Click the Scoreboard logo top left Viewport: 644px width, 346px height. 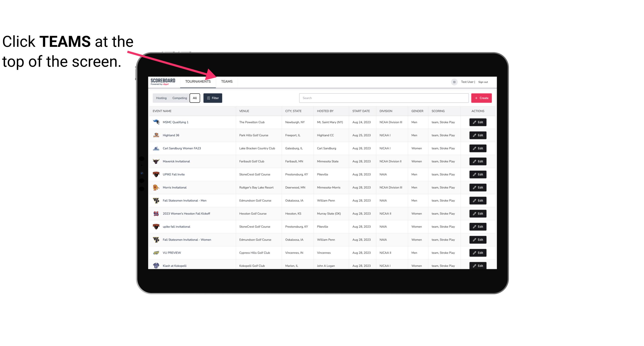pyautogui.click(x=164, y=82)
